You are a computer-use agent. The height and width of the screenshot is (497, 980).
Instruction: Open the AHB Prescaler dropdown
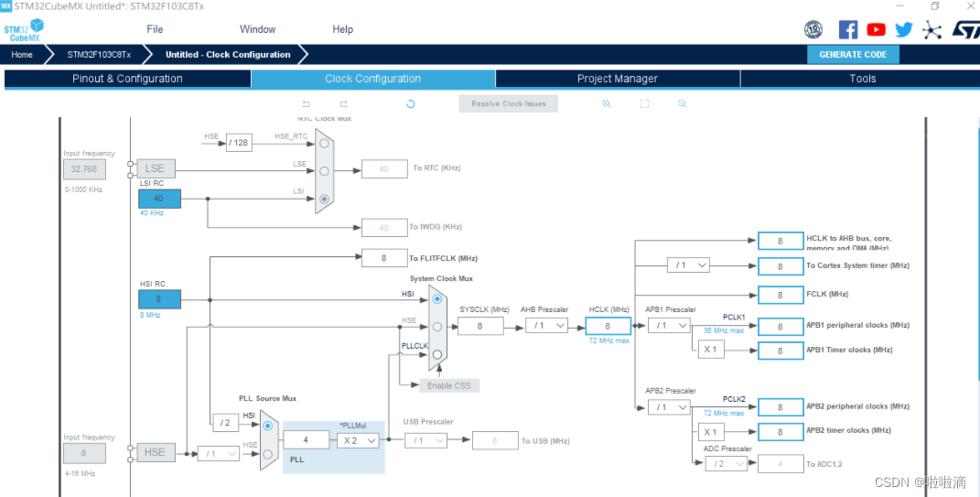[546, 326]
